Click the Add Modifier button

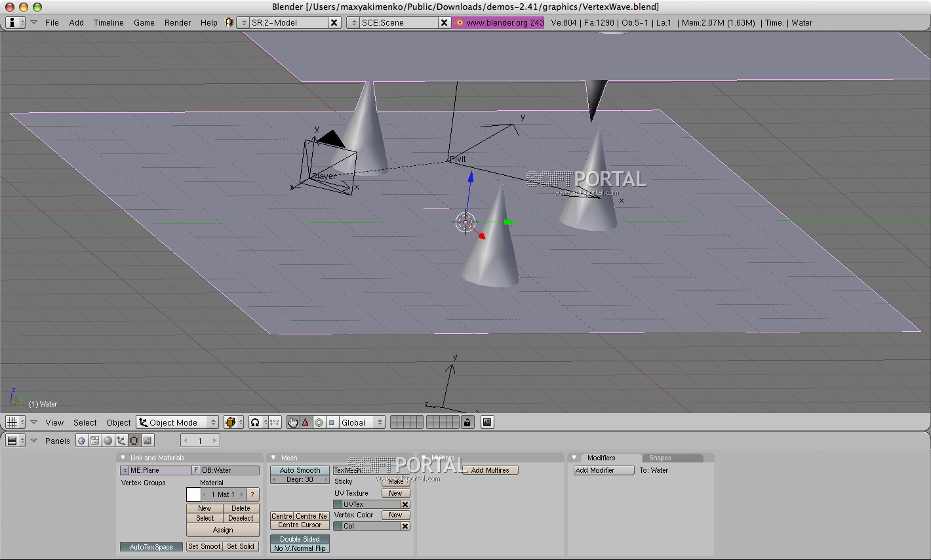603,470
